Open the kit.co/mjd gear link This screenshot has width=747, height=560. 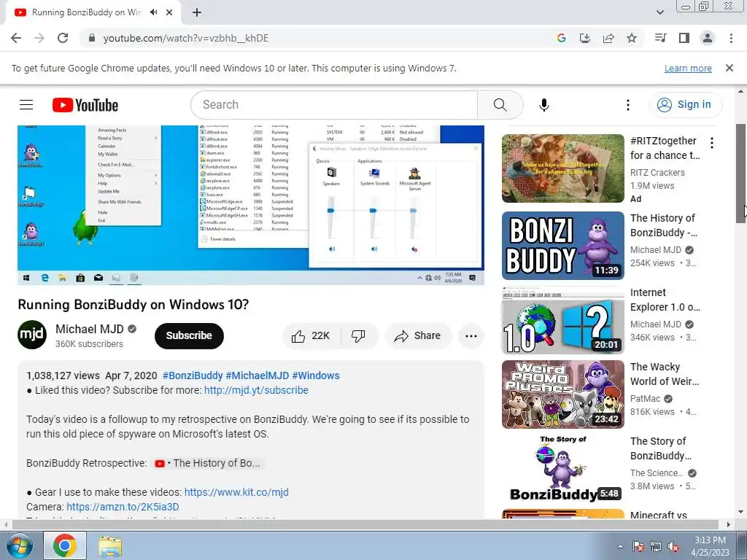point(236,492)
